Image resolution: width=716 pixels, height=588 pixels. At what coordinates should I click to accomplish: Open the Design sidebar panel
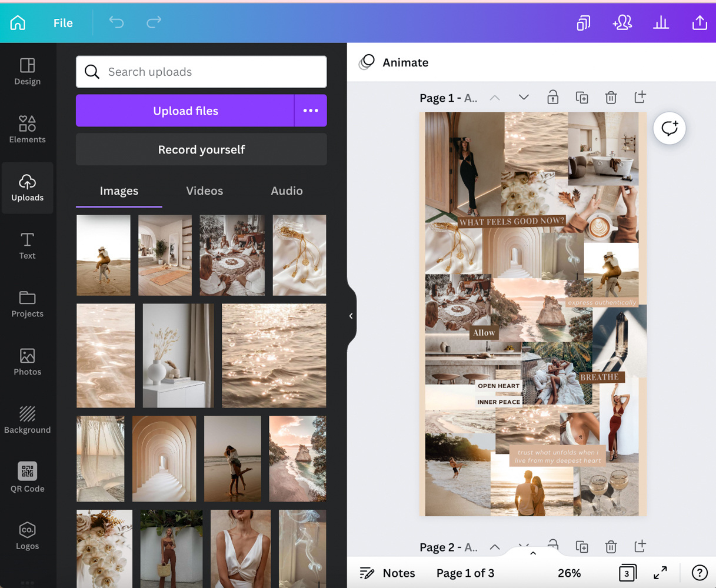click(x=28, y=72)
